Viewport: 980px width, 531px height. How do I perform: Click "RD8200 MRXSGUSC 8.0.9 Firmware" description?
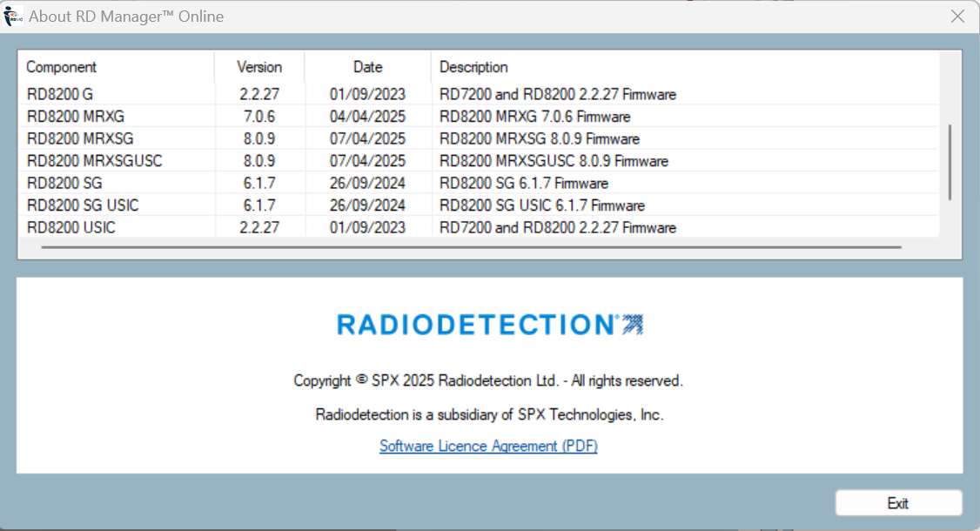click(x=554, y=161)
